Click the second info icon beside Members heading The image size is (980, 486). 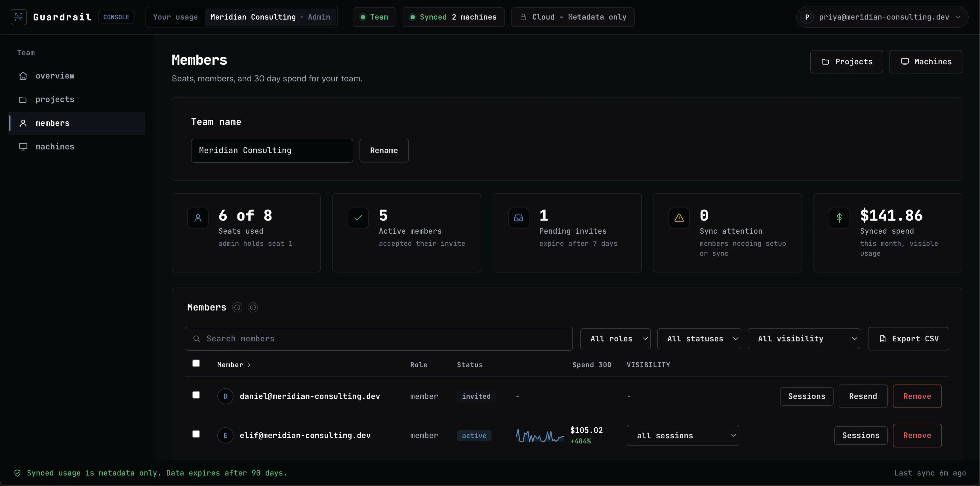click(x=253, y=308)
